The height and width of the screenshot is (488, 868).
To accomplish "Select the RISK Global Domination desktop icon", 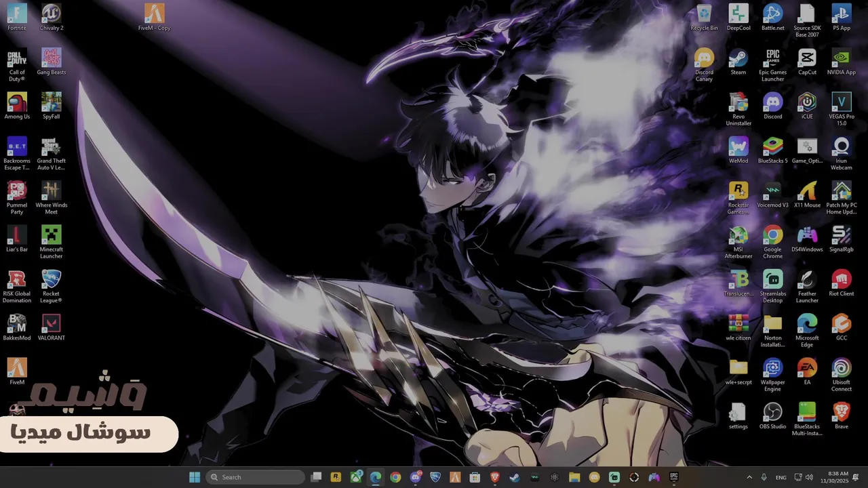I will click(17, 287).
